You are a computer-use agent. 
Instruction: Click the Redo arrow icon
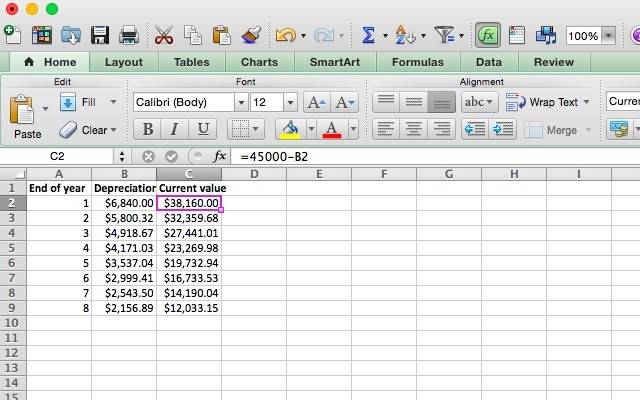[324, 35]
